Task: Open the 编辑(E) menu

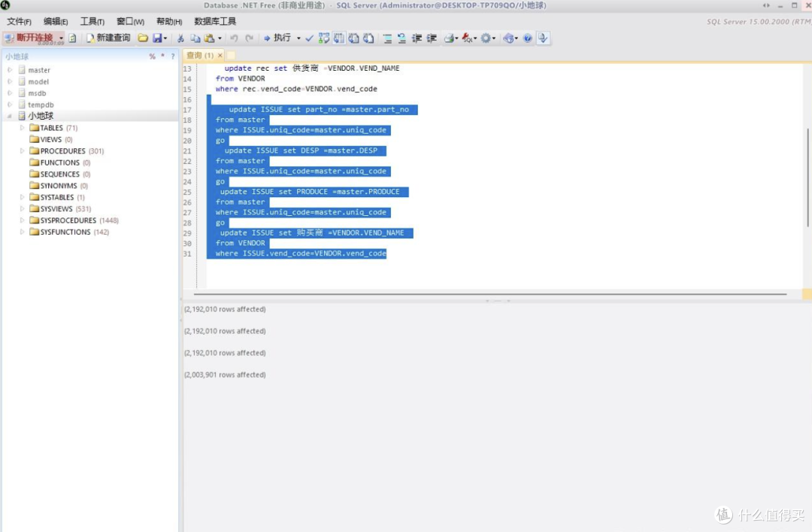Action: click(56, 22)
